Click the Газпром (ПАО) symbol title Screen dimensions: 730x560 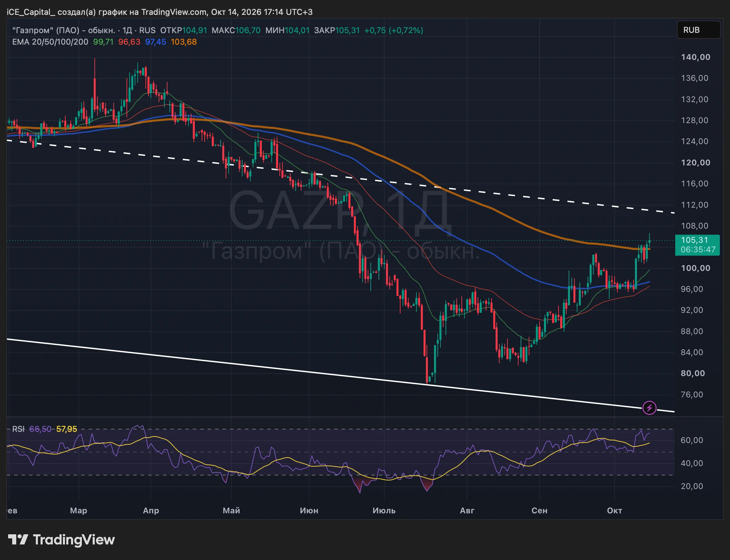point(64,30)
